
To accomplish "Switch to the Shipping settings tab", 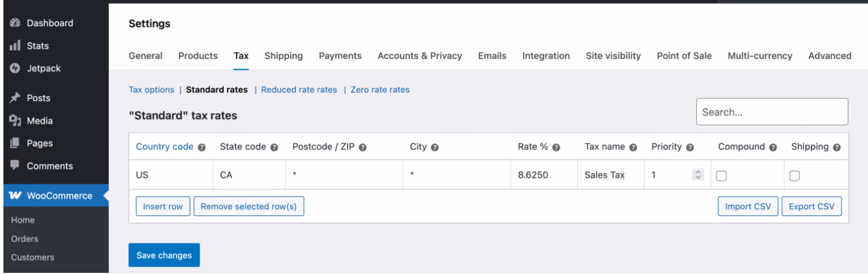I will click(283, 56).
